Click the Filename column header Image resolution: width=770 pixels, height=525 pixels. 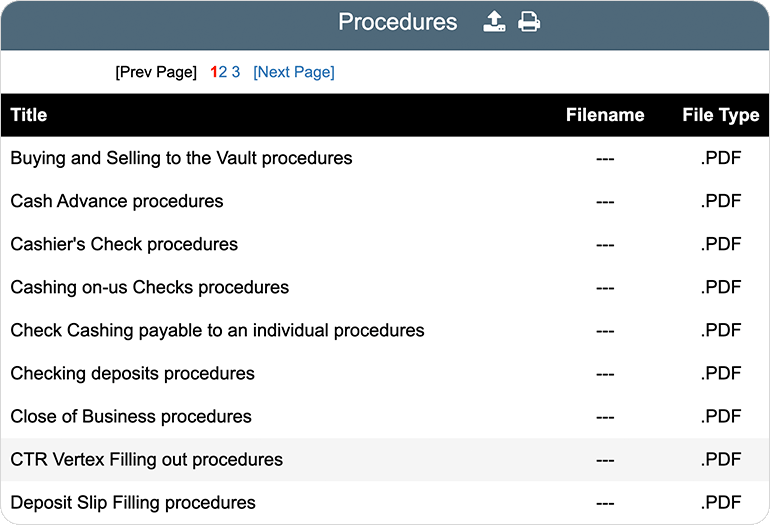604,115
